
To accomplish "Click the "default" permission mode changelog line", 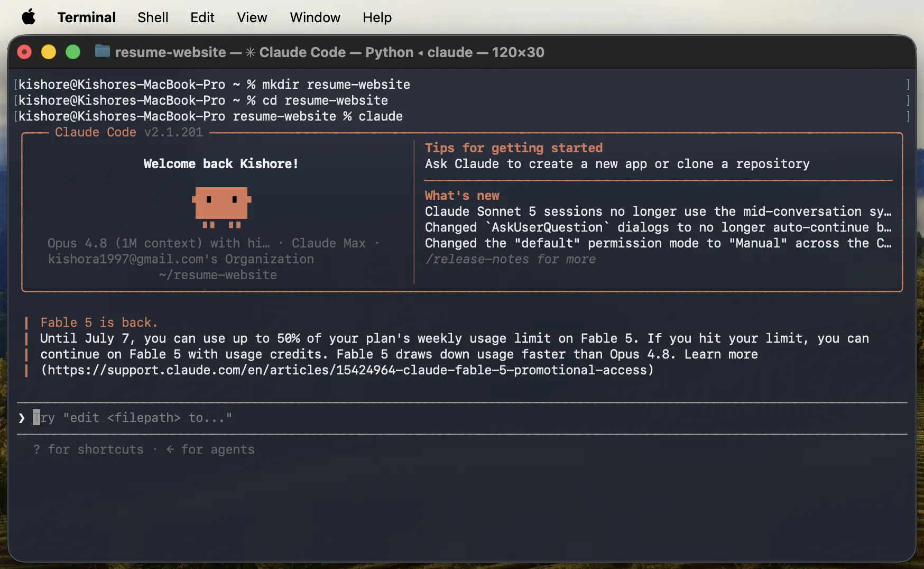I will pos(658,243).
